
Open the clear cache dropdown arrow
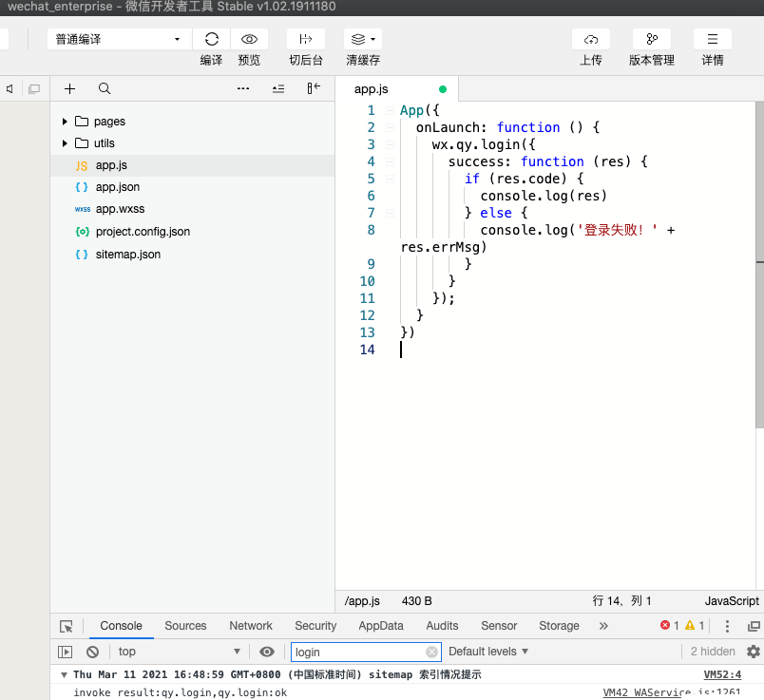pos(372,39)
